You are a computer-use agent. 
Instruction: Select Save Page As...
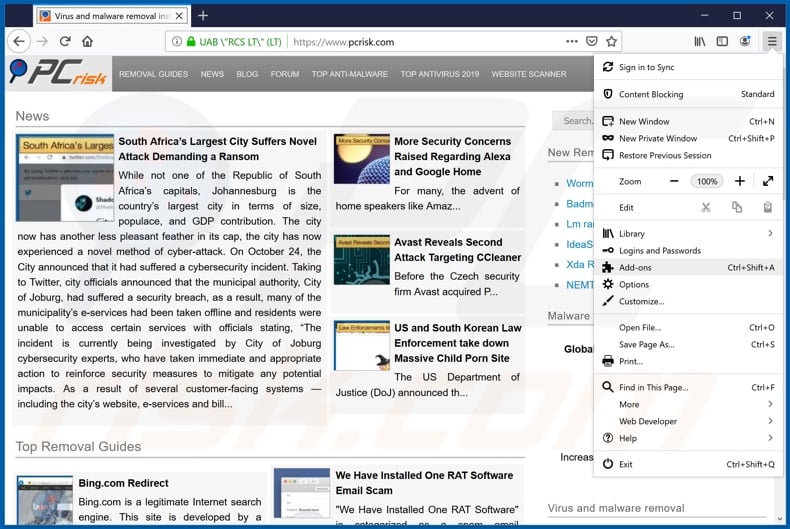688,345
